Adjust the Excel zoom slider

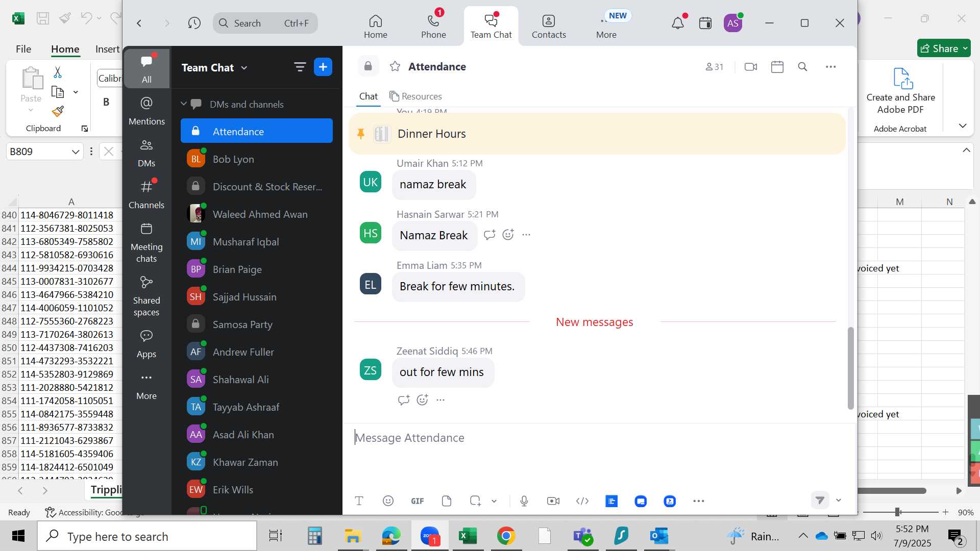point(897,512)
